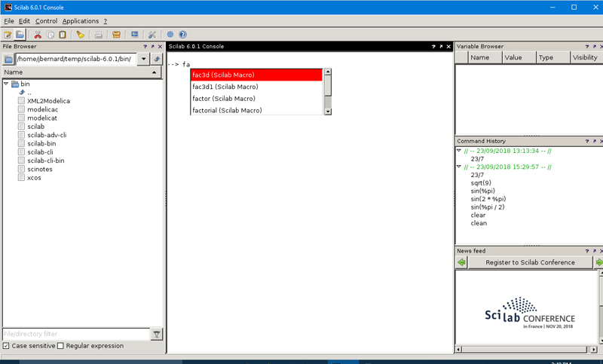Click Variable Browser Visibility column header
Screen dimensions: 603x364
tap(586, 57)
